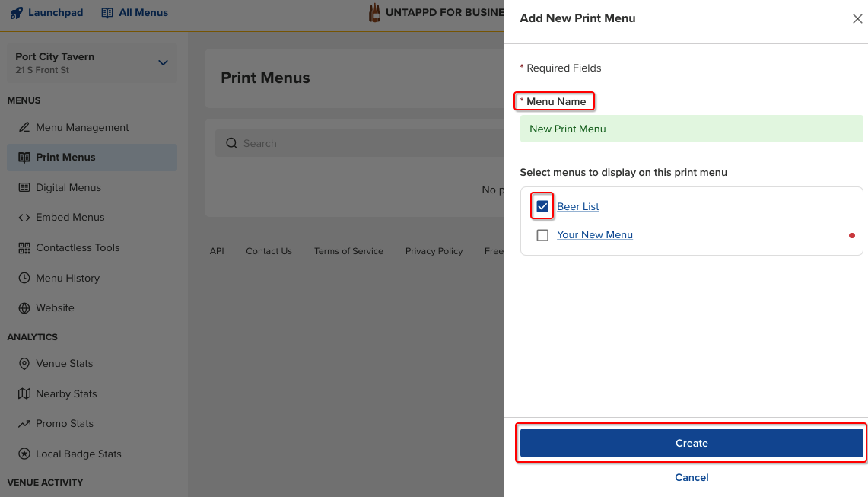Click the Menu Management pencil icon
This screenshot has width=868, height=497.
tap(24, 127)
